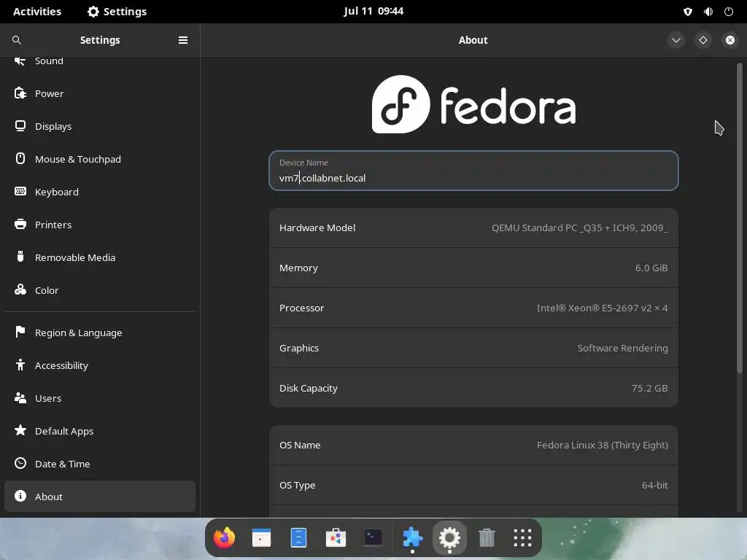
Task: Click the About info icon
Action: tap(20, 496)
